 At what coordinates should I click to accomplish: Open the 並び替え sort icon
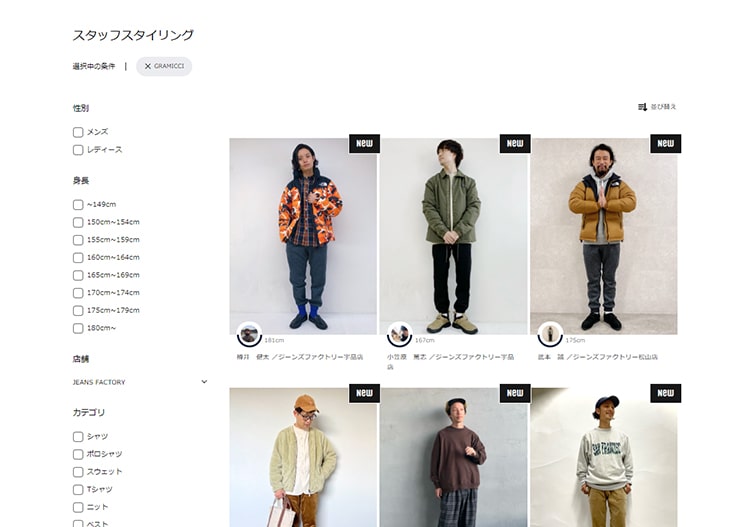pos(642,107)
